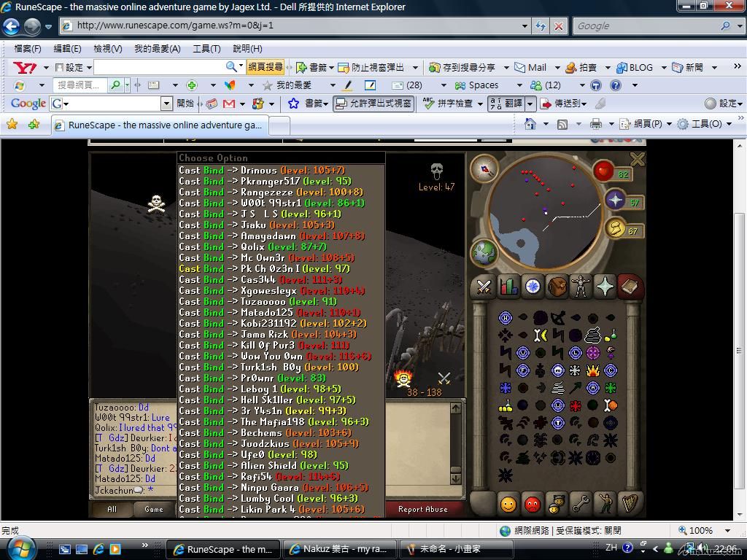Click the 開始 search button
747x560 pixels.
pos(185,104)
